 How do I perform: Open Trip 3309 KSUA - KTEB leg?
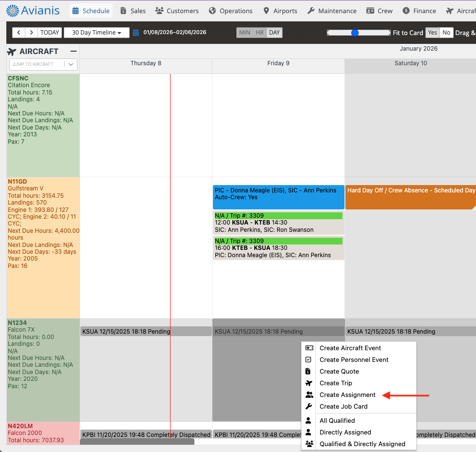click(278, 223)
